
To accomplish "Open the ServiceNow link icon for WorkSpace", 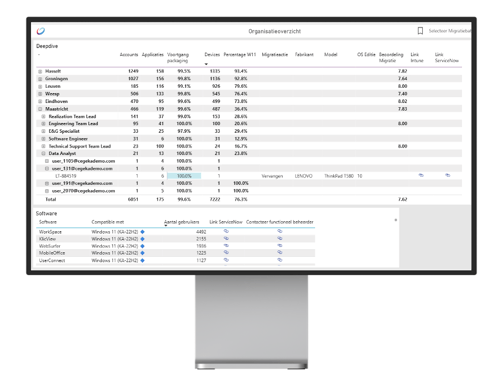I will point(226,231).
